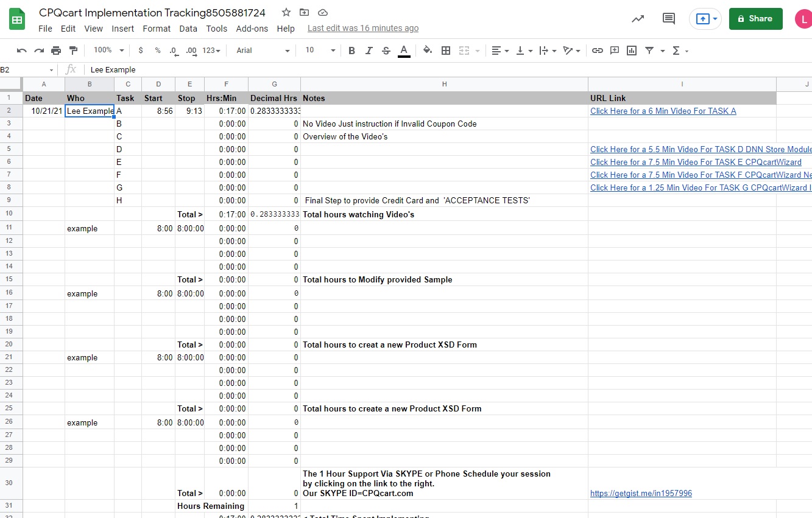812x518 pixels.
Task: Open the TASK D DNN Store video link
Action: click(701, 149)
